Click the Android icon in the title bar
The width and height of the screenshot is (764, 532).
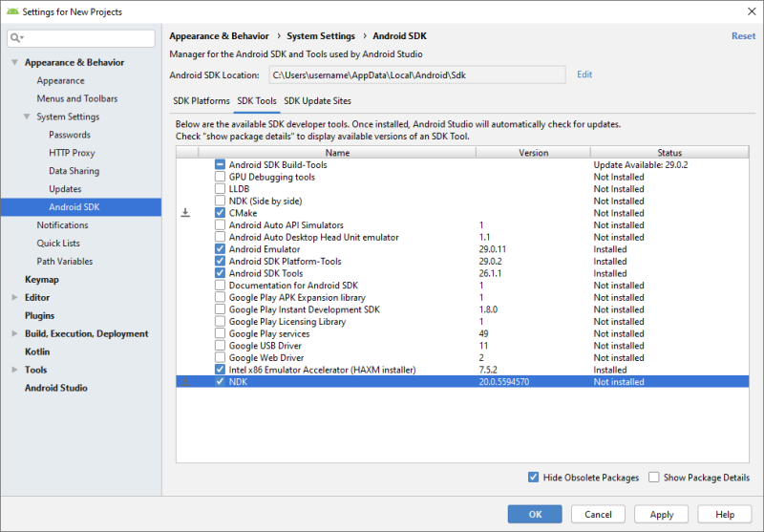(x=11, y=11)
